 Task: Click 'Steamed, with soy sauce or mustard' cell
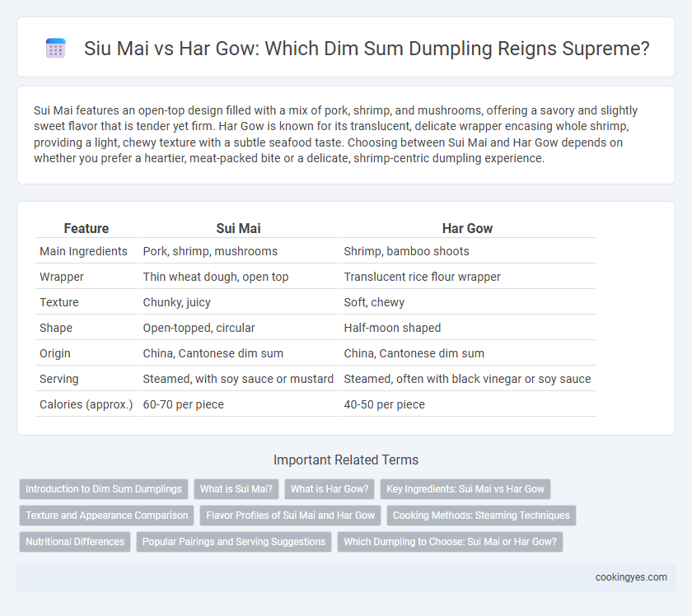(x=238, y=379)
